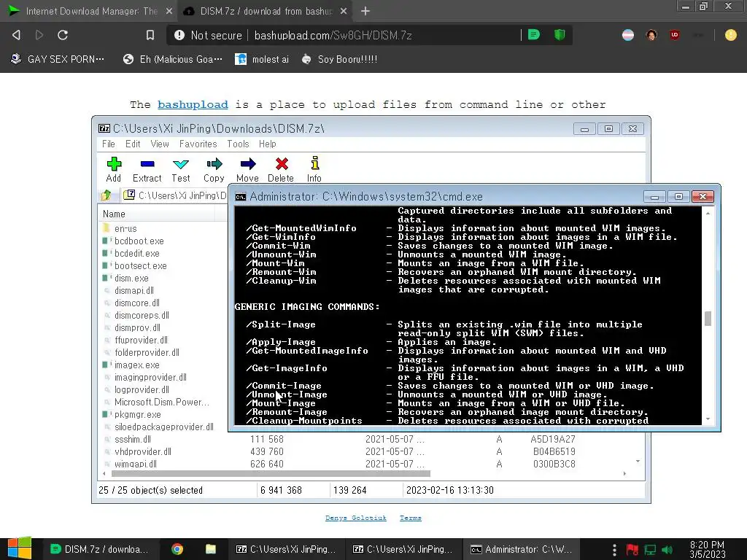747x560 pixels.
Task: Select logprovider.dll in file list
Action: tap(142, 389)
